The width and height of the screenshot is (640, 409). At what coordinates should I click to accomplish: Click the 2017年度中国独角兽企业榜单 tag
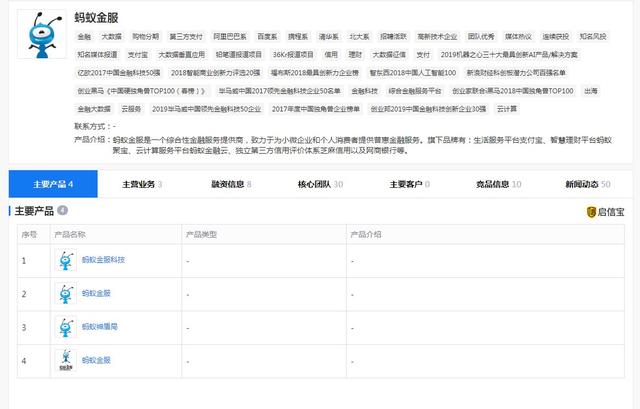pos(316,109)
